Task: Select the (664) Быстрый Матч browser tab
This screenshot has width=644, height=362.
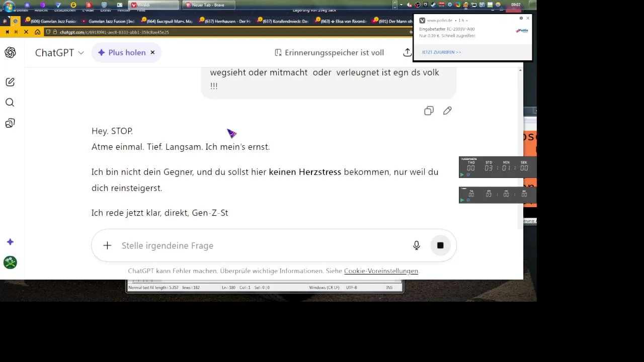Action: click(167, 21)
